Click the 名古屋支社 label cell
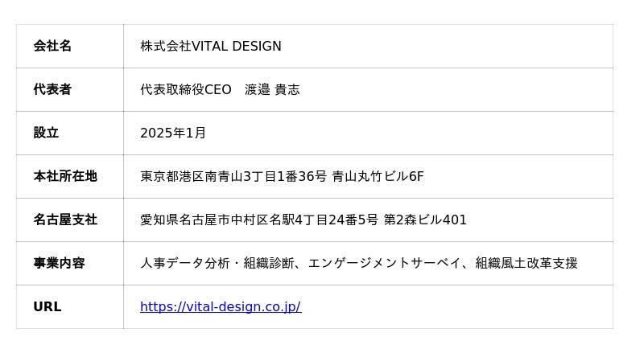644x353 pixels. pos(70,220)
